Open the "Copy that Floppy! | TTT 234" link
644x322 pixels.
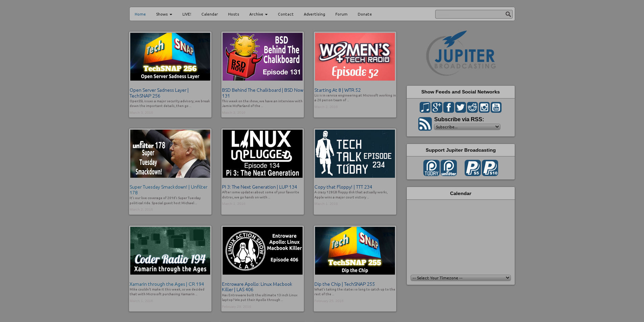click(x=343, y=187)
